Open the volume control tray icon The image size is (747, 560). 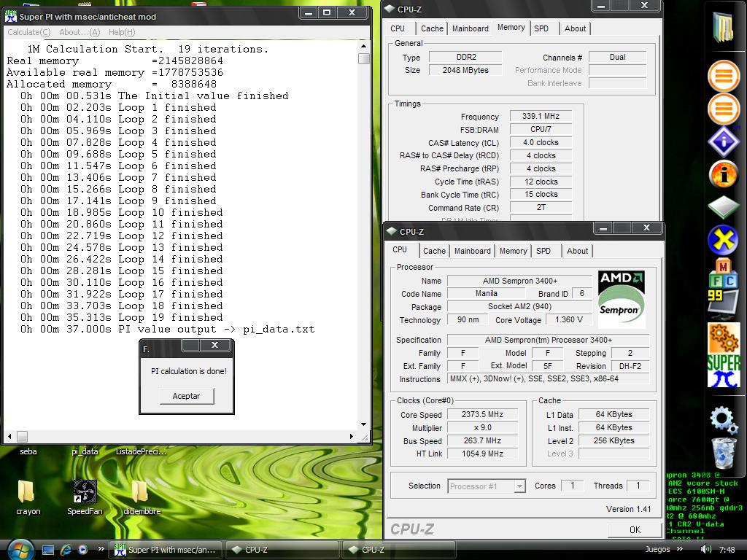tap(706, 550)
